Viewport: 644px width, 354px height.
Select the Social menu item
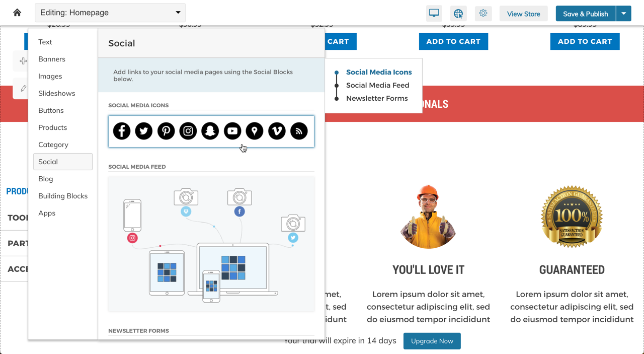tap(63, 162)
